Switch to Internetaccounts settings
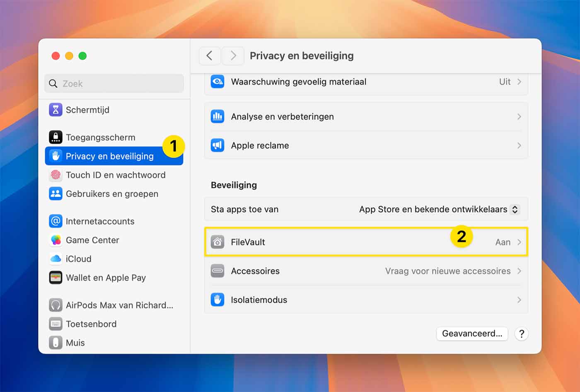Viewport: 580px width, 392px height. click(100, 221)
